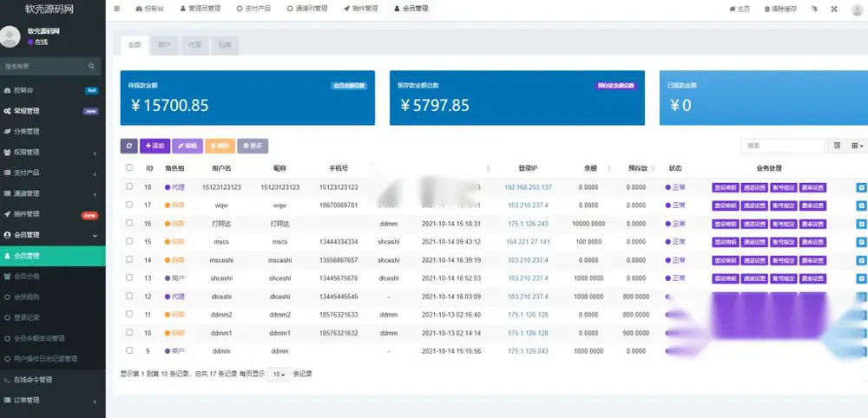The image size is (868, 418).
Task: Click the 编辑 pencil button
Action: 187,146
